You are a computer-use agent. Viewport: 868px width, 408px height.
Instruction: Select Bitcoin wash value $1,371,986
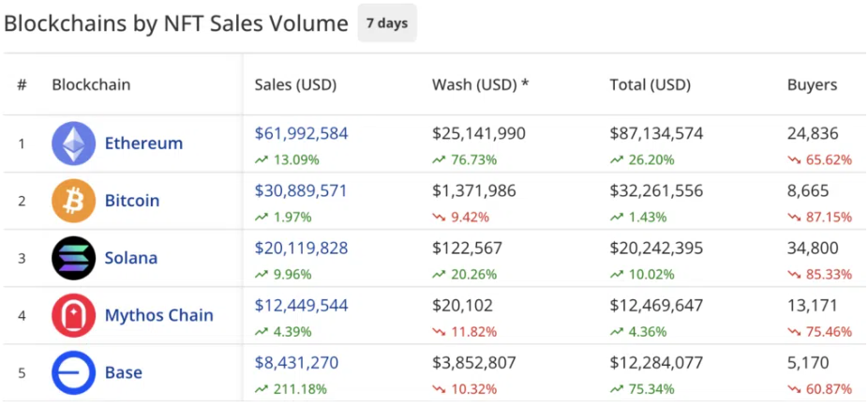474,191
